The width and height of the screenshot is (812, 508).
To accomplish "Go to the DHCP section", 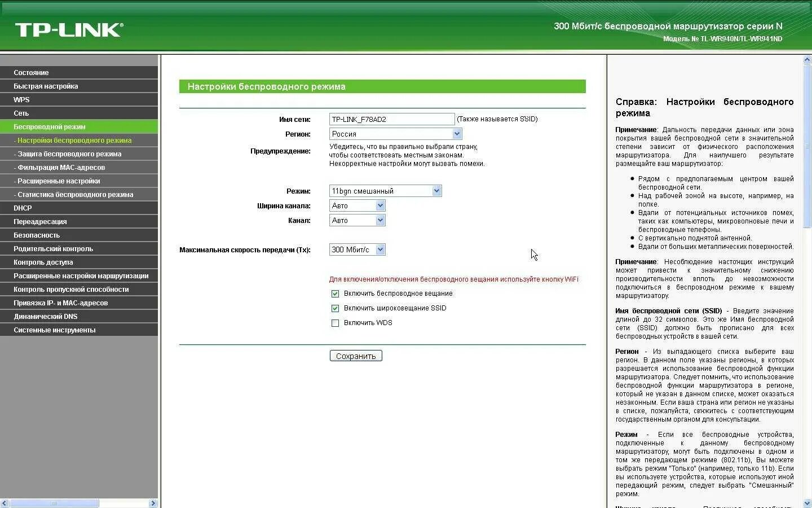I will pyautogui.click(x=79, y=208).
